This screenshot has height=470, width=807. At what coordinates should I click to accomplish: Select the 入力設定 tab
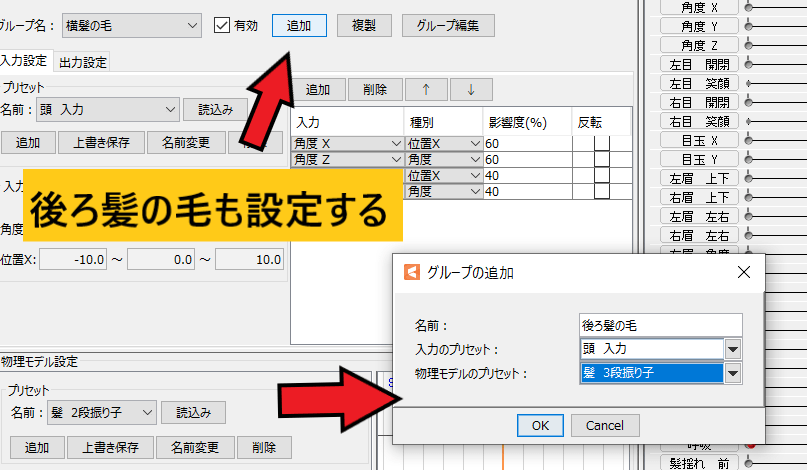(25, 62)
